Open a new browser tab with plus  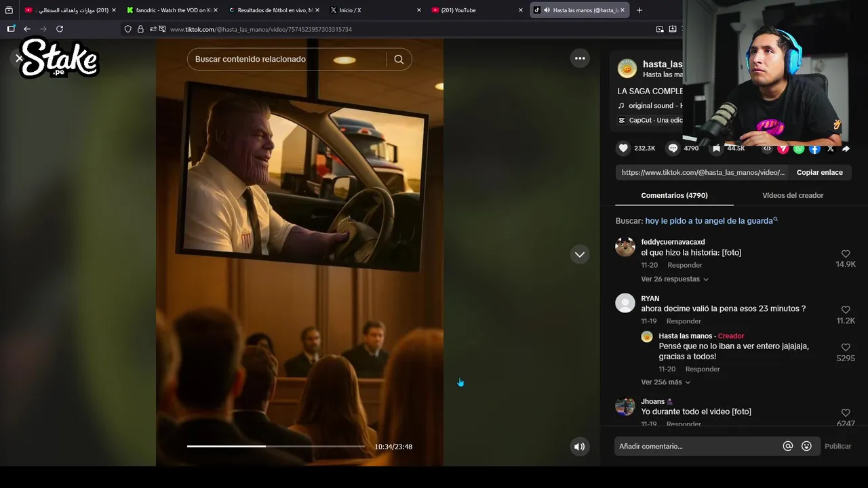coord(639,10)
